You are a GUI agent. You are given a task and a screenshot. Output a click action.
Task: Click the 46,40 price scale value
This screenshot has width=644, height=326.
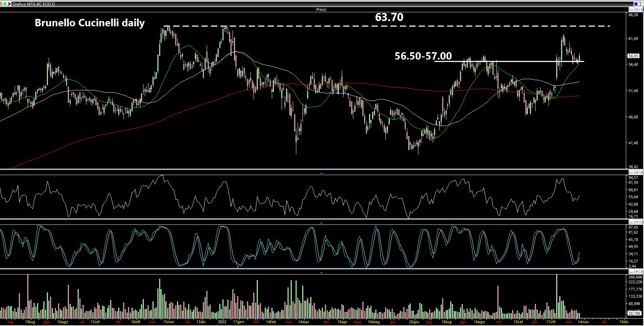click(x=634, y=117)
